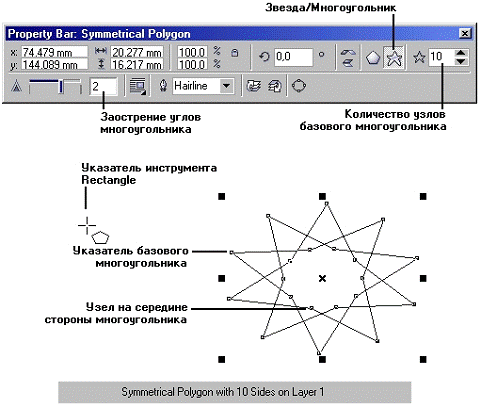
Task: Click the middle-left selection handle of star
Action: (222, 278)
